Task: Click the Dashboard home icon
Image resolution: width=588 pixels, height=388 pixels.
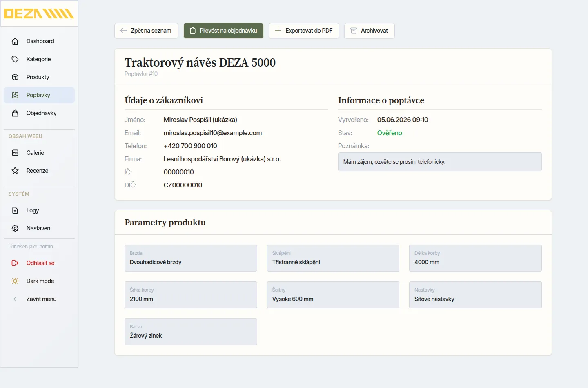Action: [15, 41]
